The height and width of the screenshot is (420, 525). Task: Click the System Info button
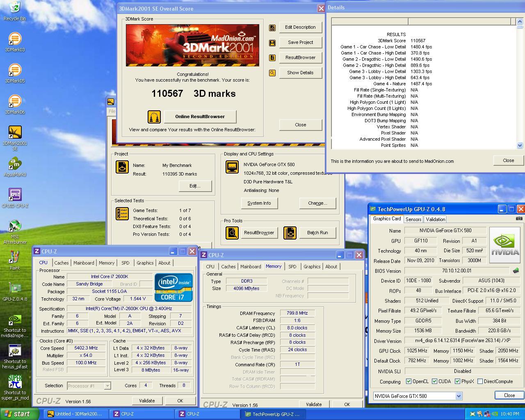259,203
